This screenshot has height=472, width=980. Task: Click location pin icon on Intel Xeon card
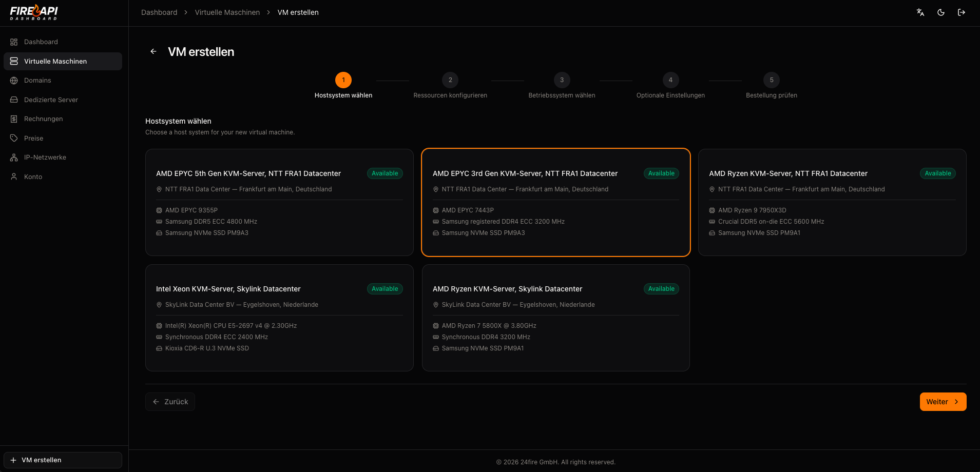pos(159,305)
